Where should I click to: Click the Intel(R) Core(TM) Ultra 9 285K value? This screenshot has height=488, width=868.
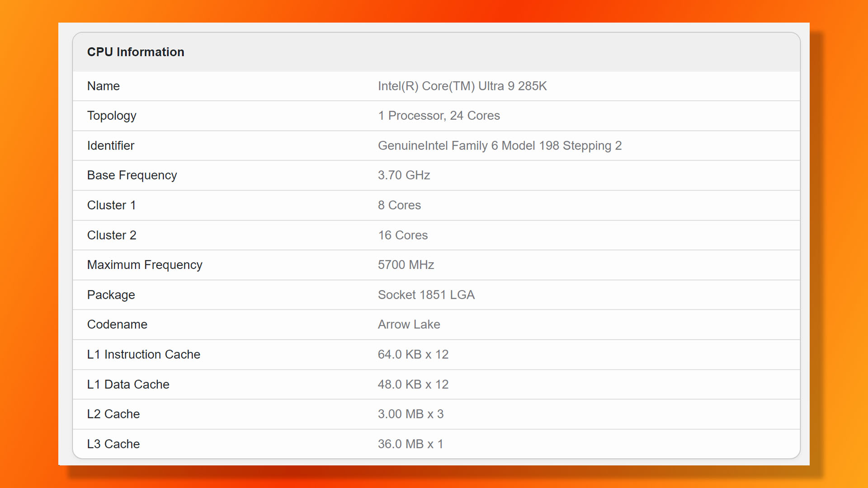462,86
